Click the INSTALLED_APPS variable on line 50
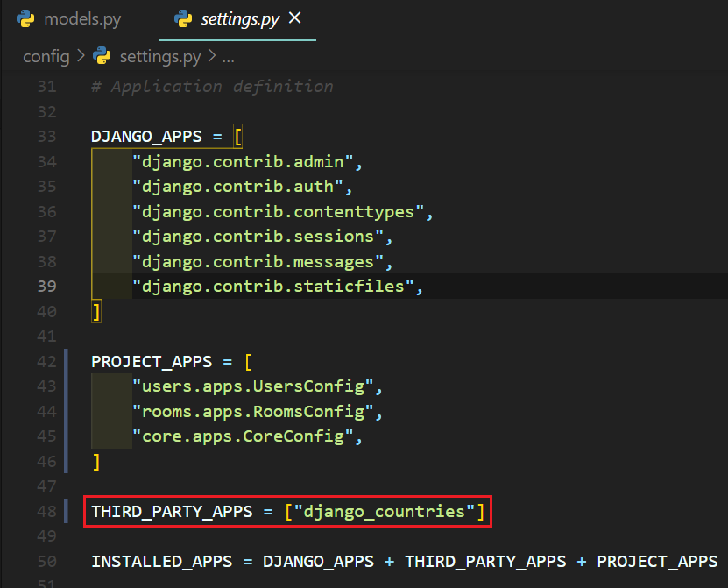 pyautogui.click(x=161, y=562)
